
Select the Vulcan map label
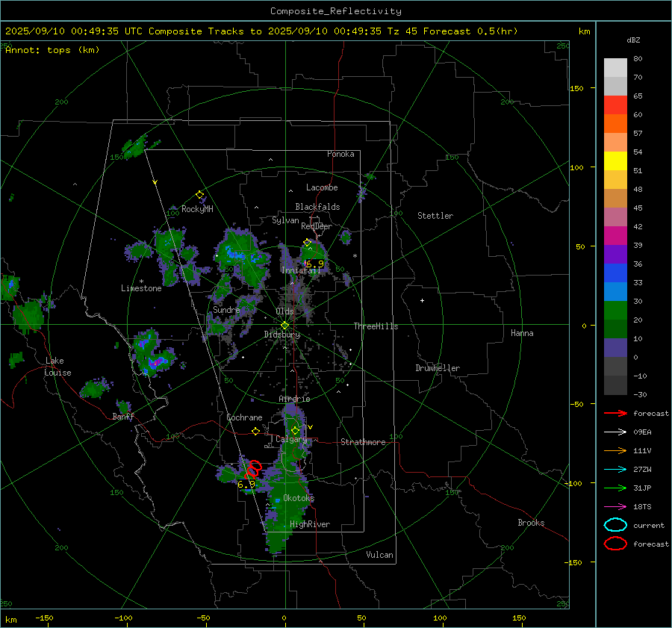pyautogui.click(x=379, y=555)
